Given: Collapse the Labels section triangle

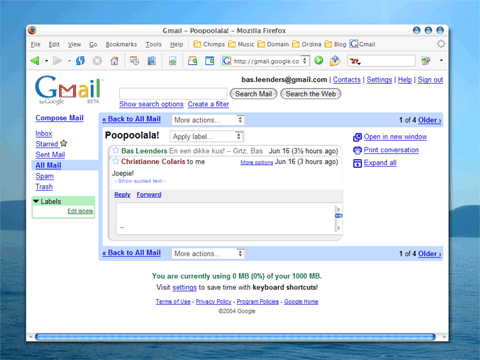Looking at the screenshot, I should tap(36, 201).
